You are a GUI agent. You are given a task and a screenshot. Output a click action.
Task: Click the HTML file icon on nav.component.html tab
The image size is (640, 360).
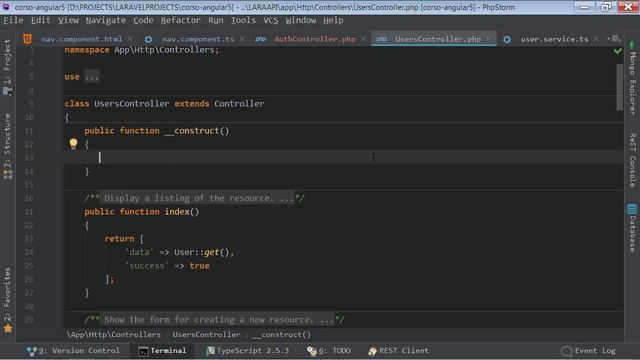[x=27, y=39]
